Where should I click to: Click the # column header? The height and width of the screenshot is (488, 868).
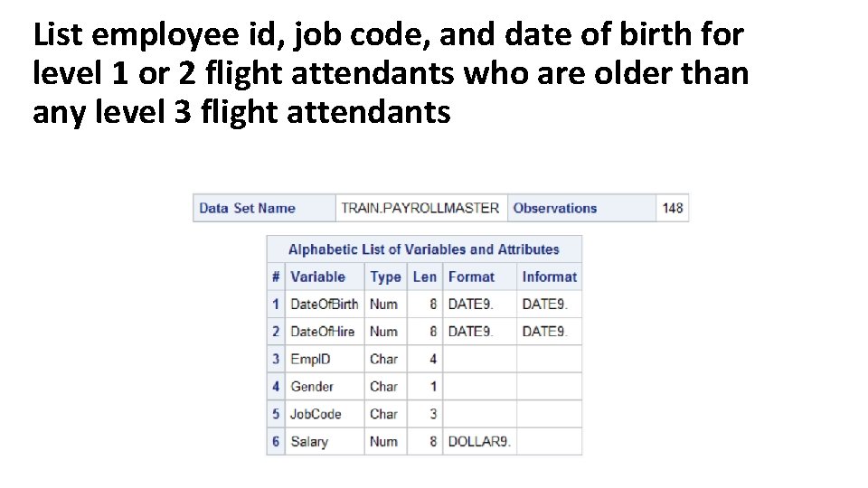click(276, 277)
